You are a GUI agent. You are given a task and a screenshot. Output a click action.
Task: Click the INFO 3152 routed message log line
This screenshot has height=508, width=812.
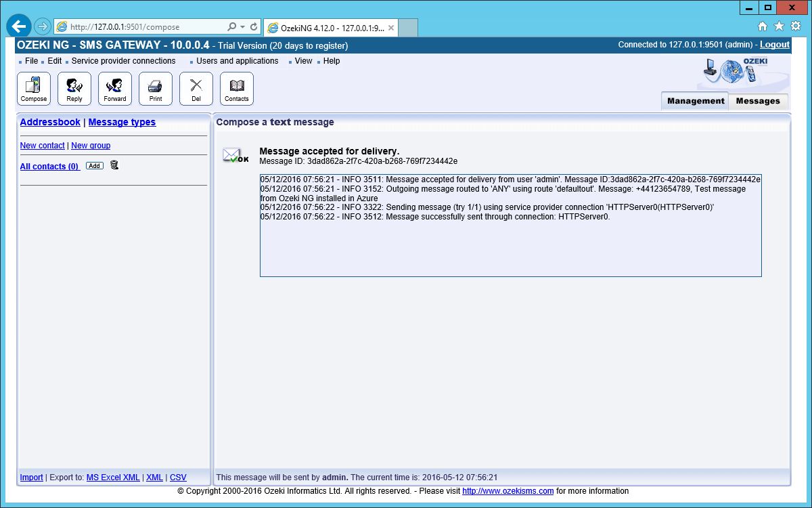pos(503,193)
